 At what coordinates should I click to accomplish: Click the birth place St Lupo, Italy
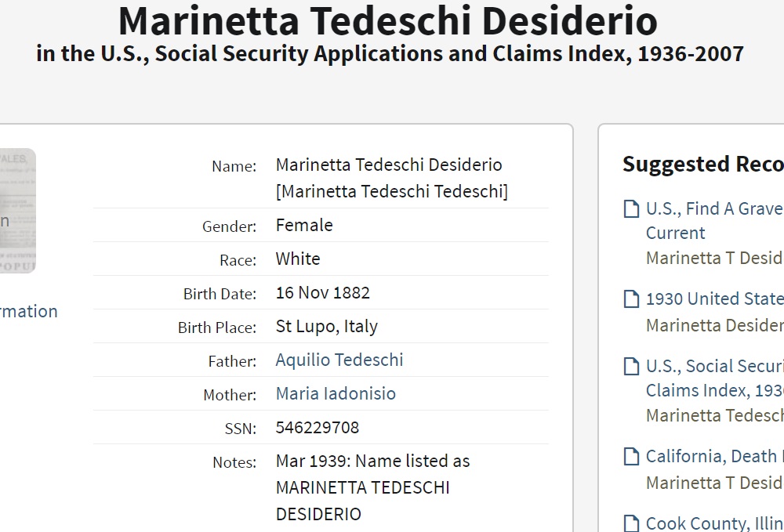pyautogui.click(x=326, y=327)
